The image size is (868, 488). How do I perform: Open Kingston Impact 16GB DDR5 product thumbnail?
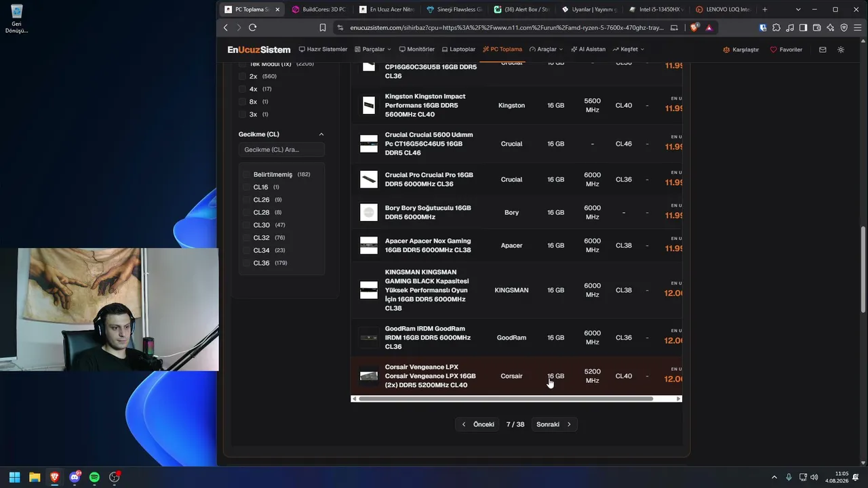[369, 105]
